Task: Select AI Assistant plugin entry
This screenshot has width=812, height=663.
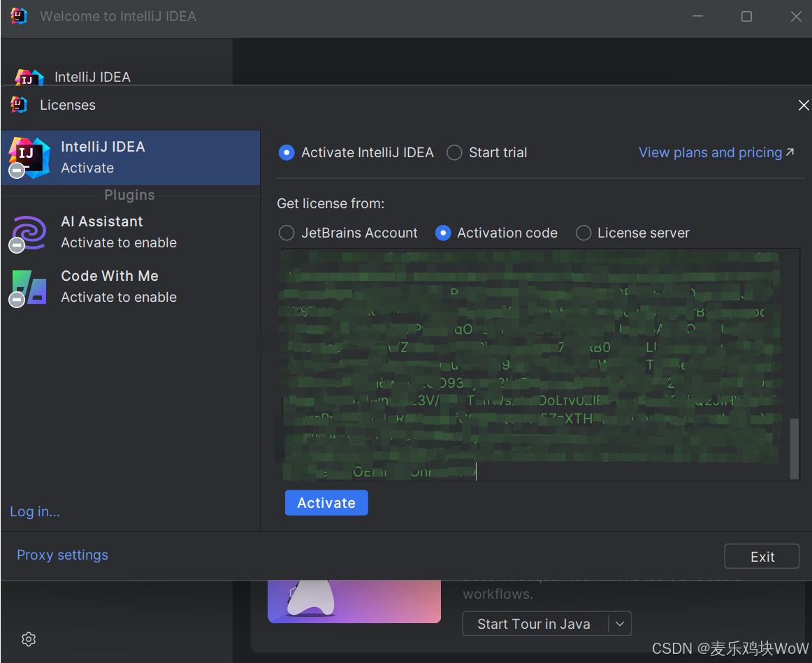Action: click(131, 232)
